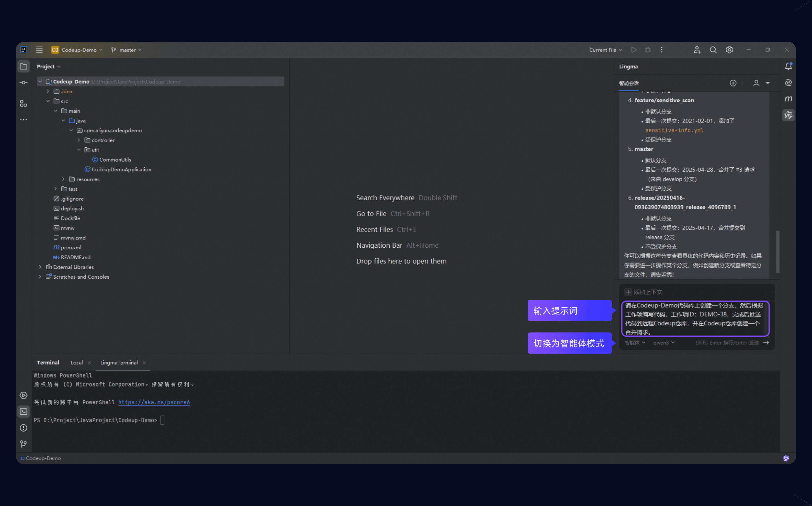Open Search Everywhere magnifier
812x506 pixels.
713,50
